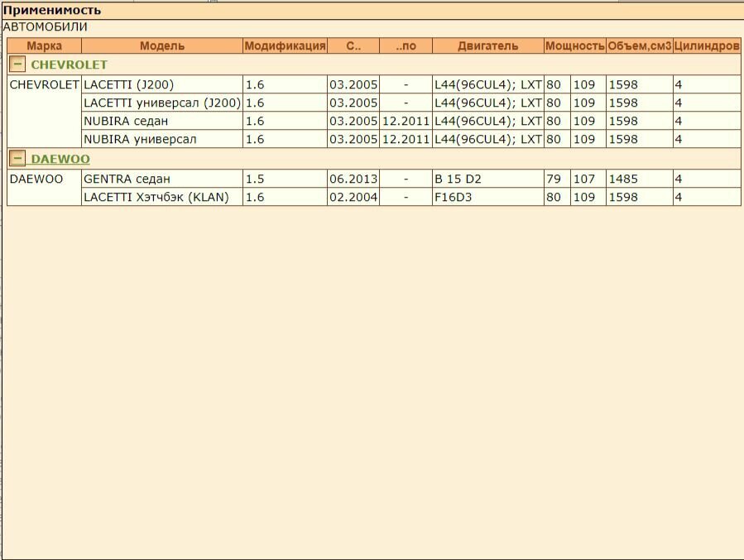Select LACETTI универсал (J200) row
This screenshot has width=744, height=560.
pos(411,103)
